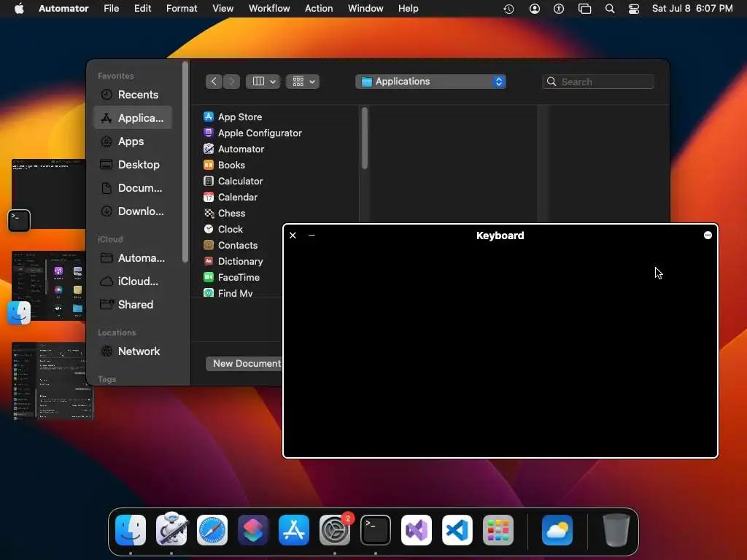Viewport: 747px width, 560px height.
Task: Select Desktop in sidebar
Action: [133, 165]
